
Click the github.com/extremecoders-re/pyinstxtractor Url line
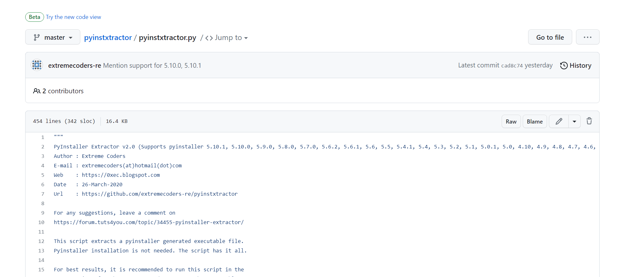point(146,194)
